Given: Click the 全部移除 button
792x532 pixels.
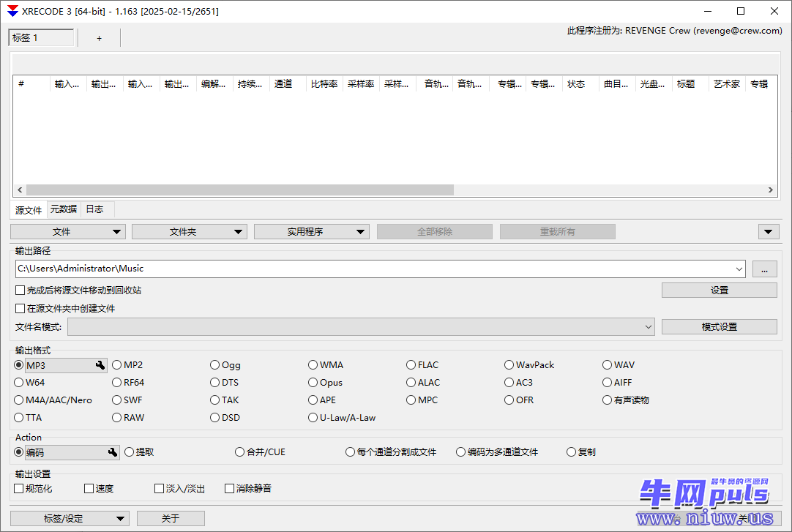Looking at the screenshot, I should [x=434, y=232].
